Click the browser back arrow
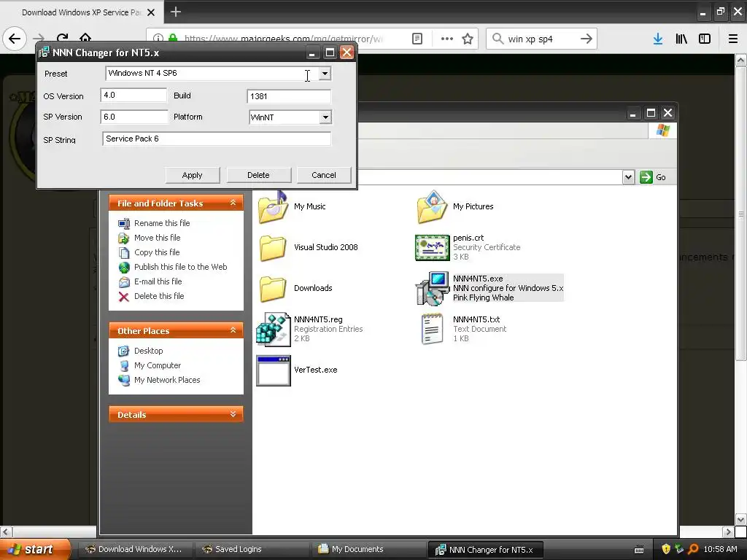Viewport: 747px width, 560px height. (15, 39)
